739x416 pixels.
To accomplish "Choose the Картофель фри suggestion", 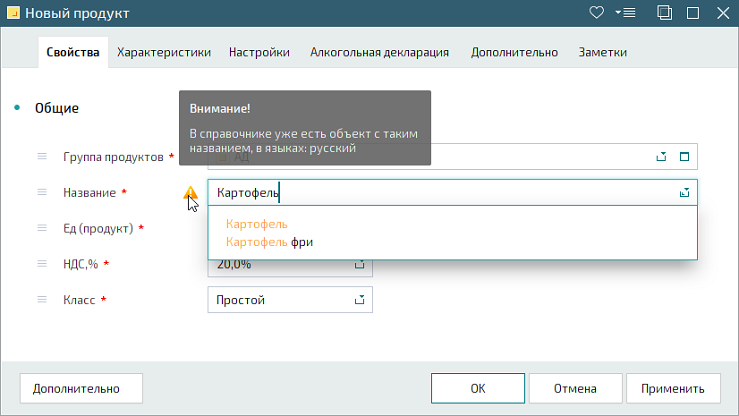I will (269, 242).
